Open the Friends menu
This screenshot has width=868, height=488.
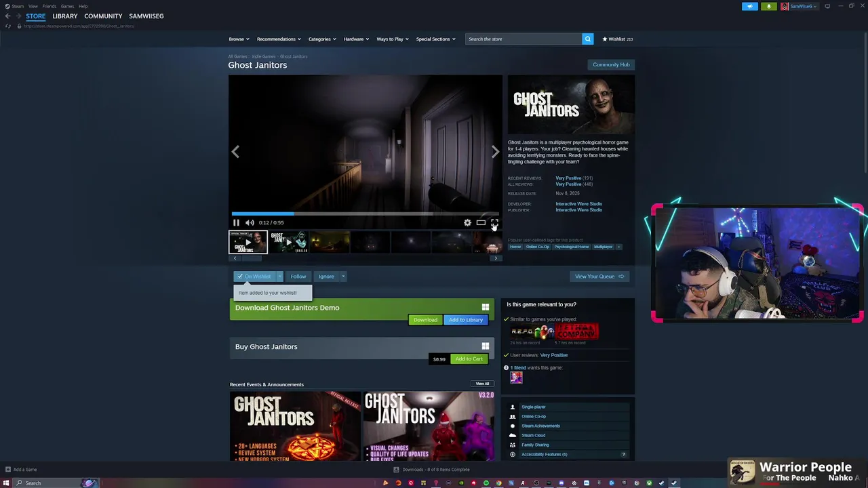tap(49, 6)
